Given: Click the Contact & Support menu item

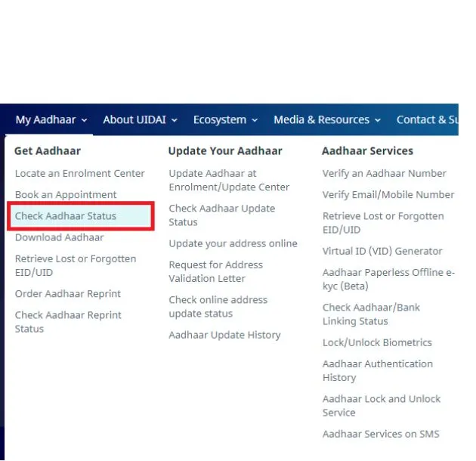Looking at the screenshot, I should 427,119.
